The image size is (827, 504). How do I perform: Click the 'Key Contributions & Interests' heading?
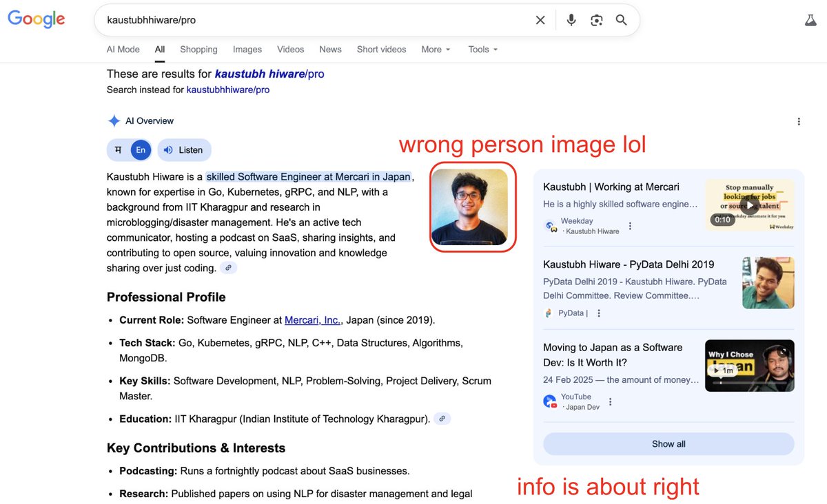(196, 448)
